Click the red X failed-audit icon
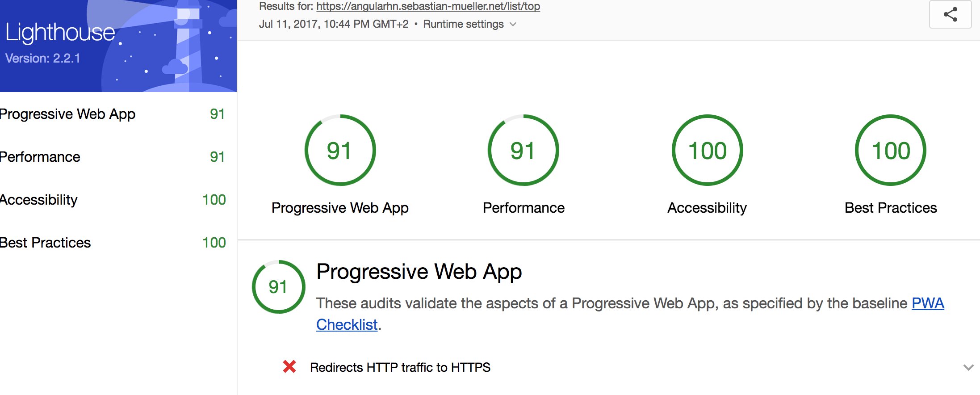Image resolution: width=980 pixels, height=395 pixels. [289, 367]
